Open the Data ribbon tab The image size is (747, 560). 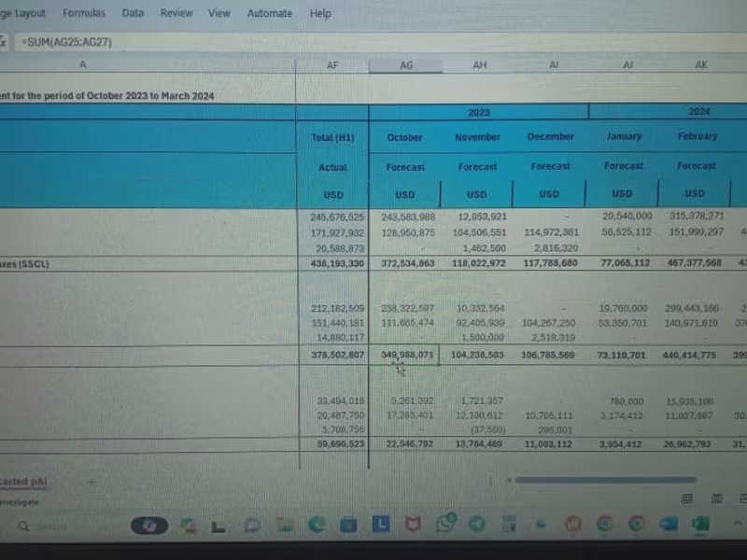point(133,13)
